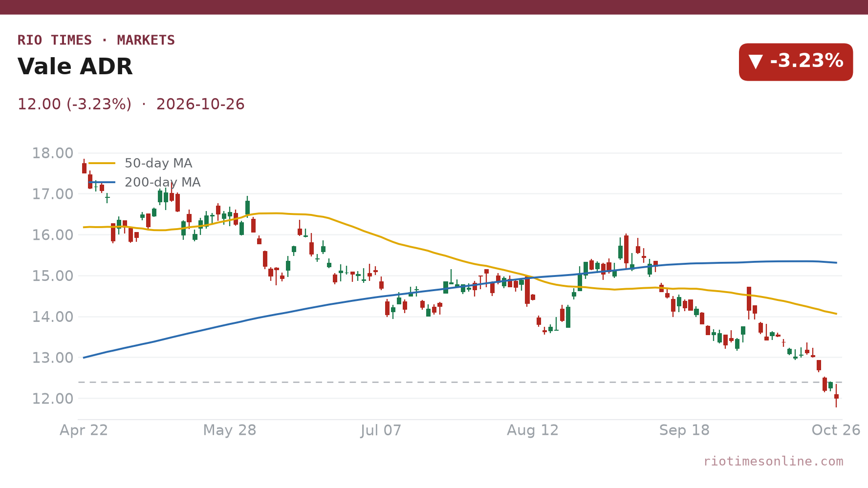868x488 pixels.
Task: Click the '18.00' y-axis label
Action: click(53, 153)
